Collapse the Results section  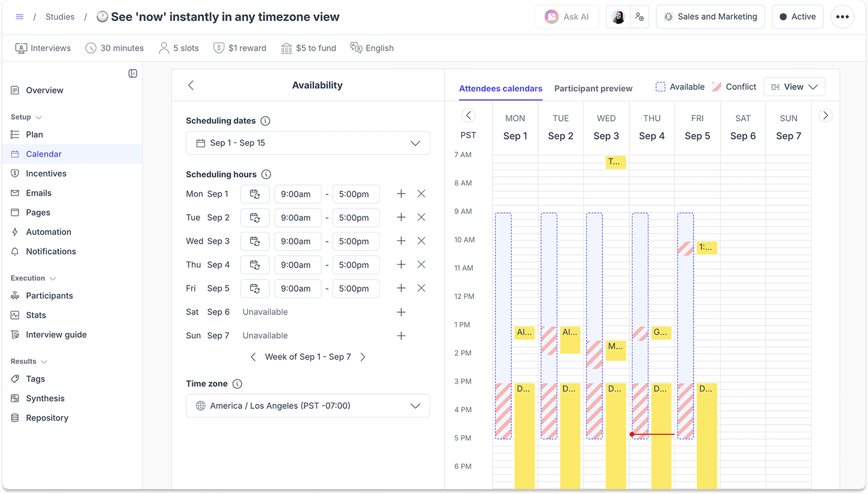point(29,361)
